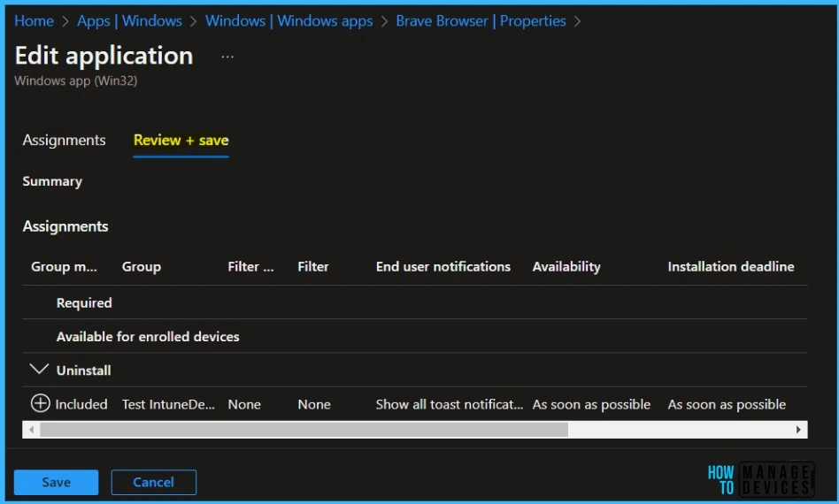Select the Review + save tab
Screen dimensions: 839x504
tap(181, 140)
